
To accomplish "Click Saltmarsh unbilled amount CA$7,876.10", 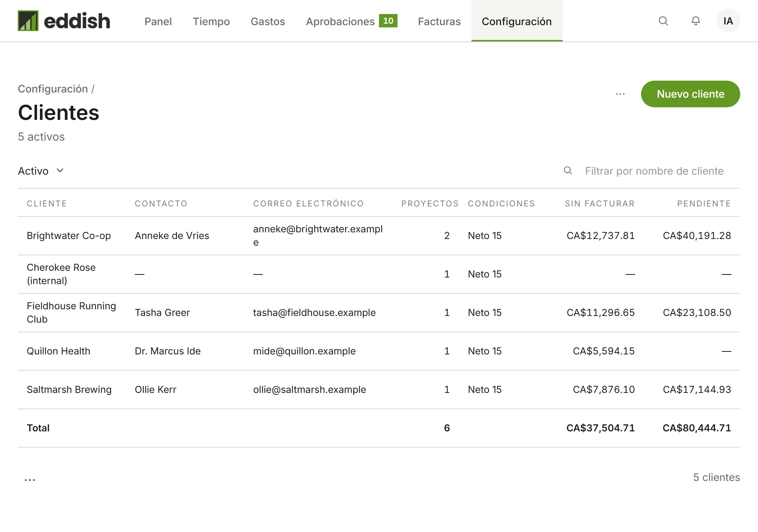I will click(604, 390).
